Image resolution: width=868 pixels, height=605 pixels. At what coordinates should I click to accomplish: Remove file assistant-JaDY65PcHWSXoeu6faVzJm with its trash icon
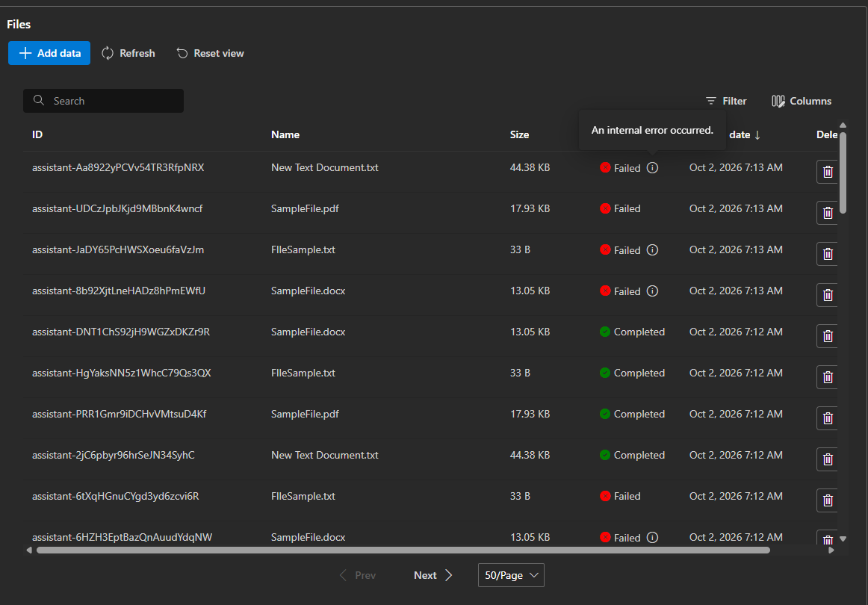coord(828,253)
